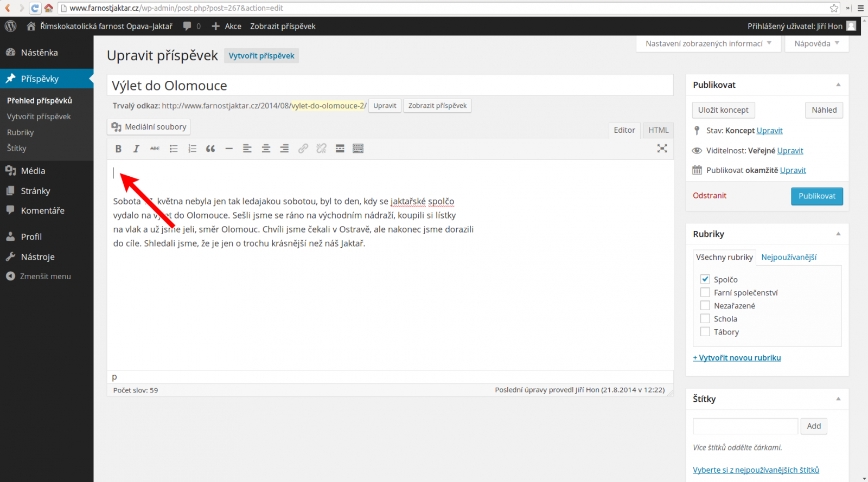Edit the Stav status via Upravit

[x=770, y=131]
